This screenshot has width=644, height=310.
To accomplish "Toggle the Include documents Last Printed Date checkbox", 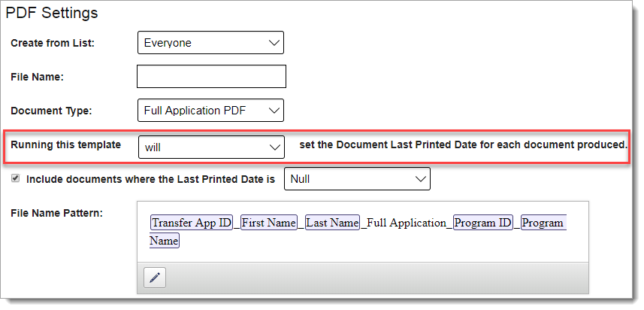I will (15, 178).
